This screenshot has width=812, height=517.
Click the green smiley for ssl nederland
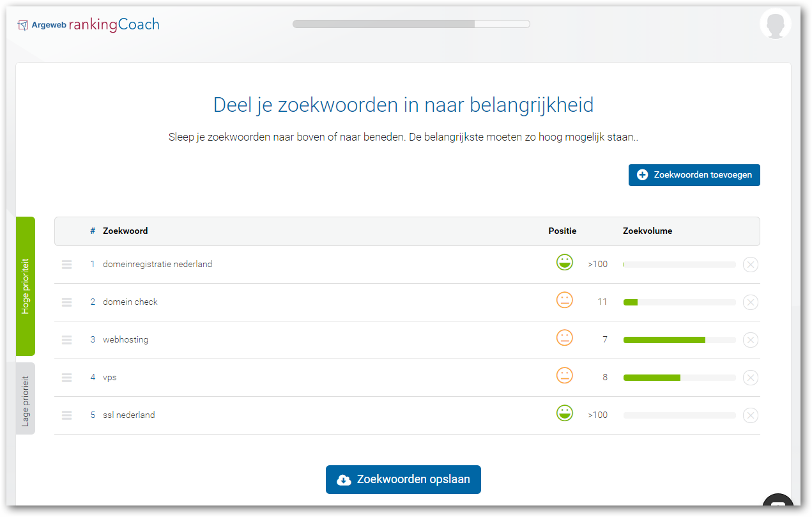coord(565,413)
